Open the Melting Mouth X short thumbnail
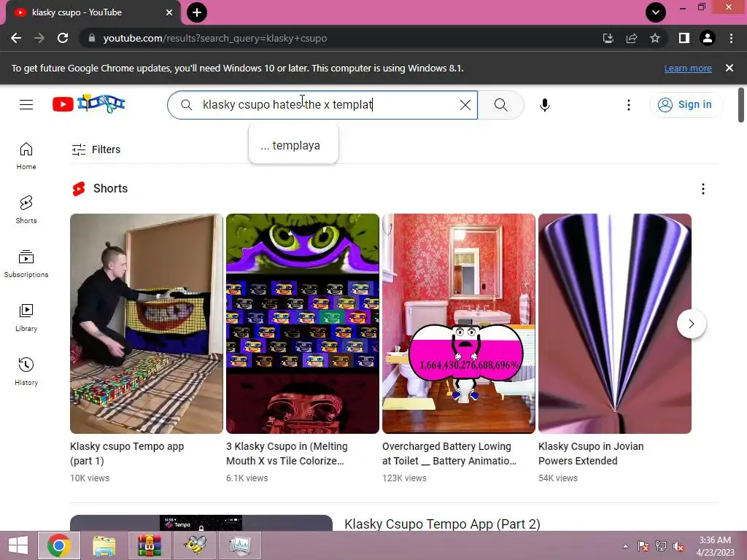 pos(303,324)
